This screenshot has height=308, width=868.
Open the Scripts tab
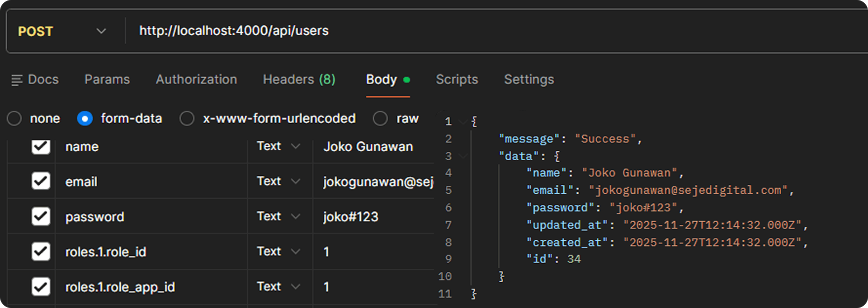[x=457, y=79]
